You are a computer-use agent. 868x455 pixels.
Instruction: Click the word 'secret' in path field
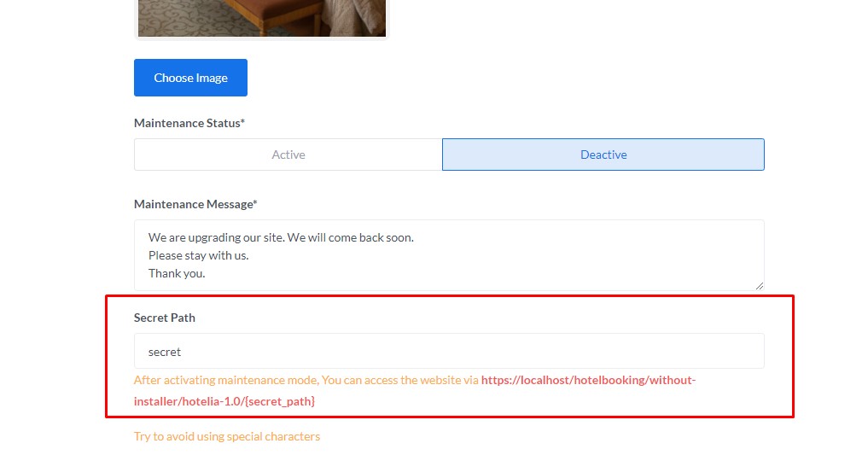pos(164,351)
